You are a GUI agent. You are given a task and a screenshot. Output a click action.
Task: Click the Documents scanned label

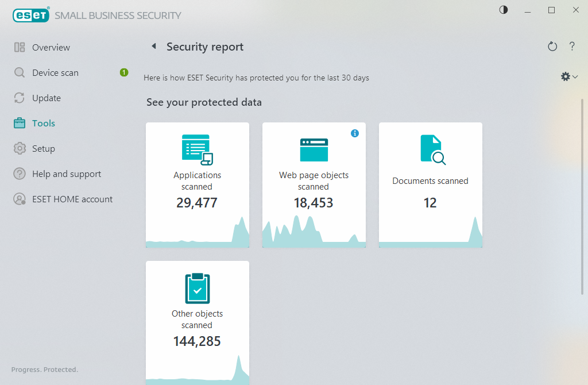[x=430, y=181]
